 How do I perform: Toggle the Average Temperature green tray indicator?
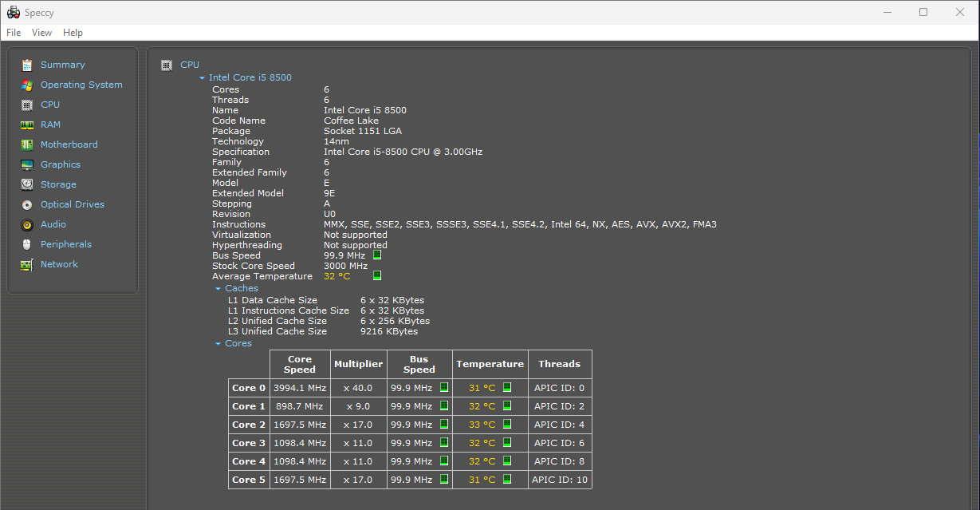click(x=377, y=275)
